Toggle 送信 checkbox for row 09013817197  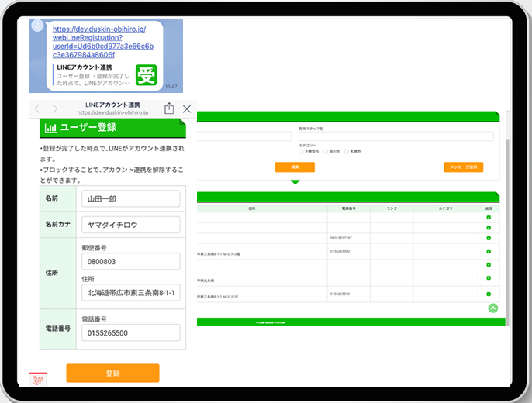[489, 238]
